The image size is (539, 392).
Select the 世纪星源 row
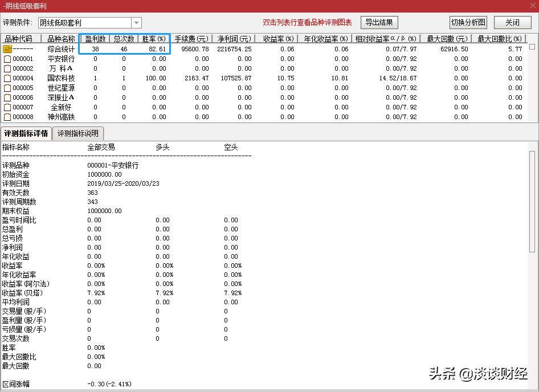click(264, 88)
